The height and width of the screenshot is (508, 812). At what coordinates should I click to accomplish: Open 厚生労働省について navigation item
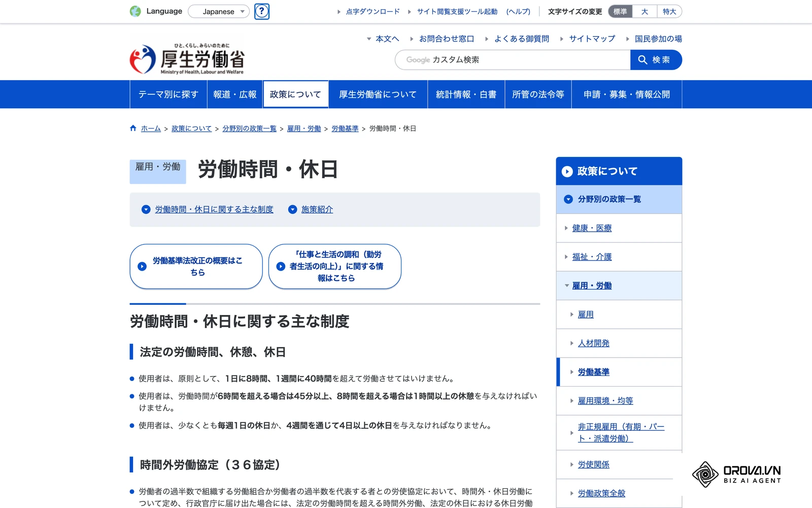click(x=378, y=94)
